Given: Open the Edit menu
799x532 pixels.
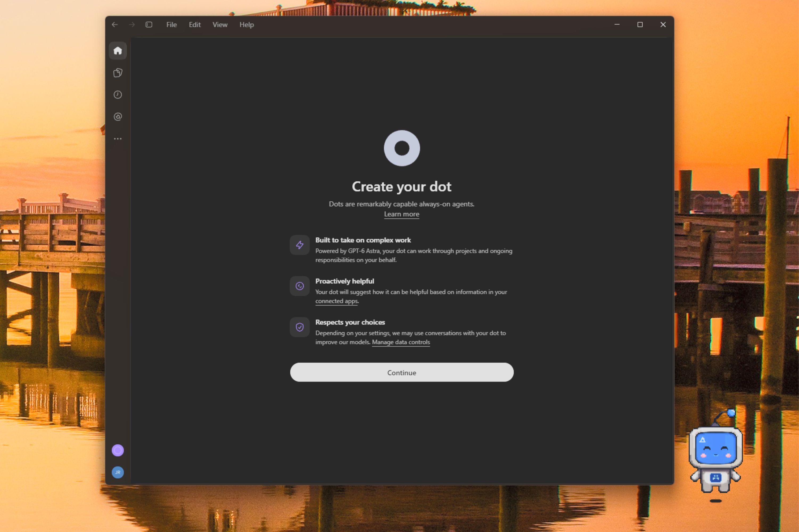Looking at the screenshot, I should tap(195, 24).
